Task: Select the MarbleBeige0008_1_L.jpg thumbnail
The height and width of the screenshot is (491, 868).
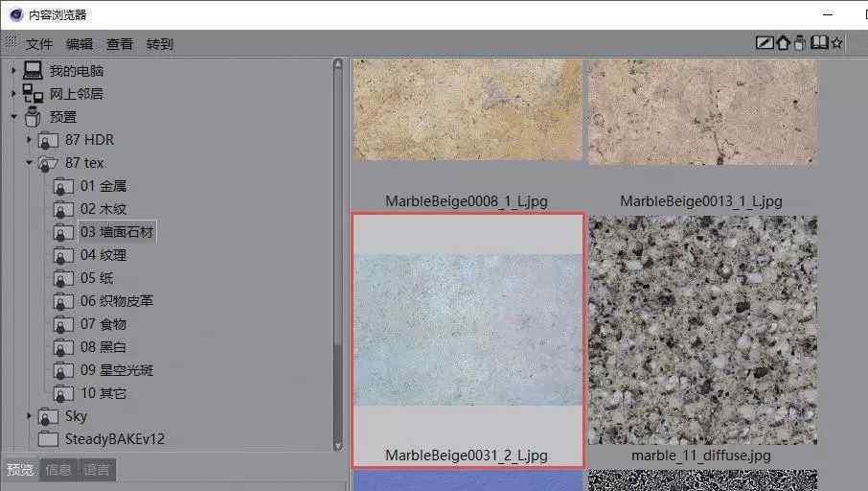Action: point(468,109)
